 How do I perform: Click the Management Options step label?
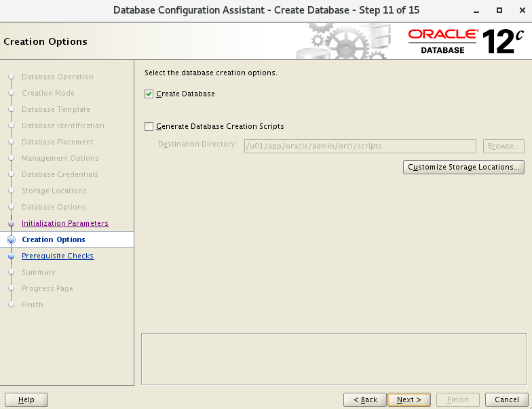[60, 158]
